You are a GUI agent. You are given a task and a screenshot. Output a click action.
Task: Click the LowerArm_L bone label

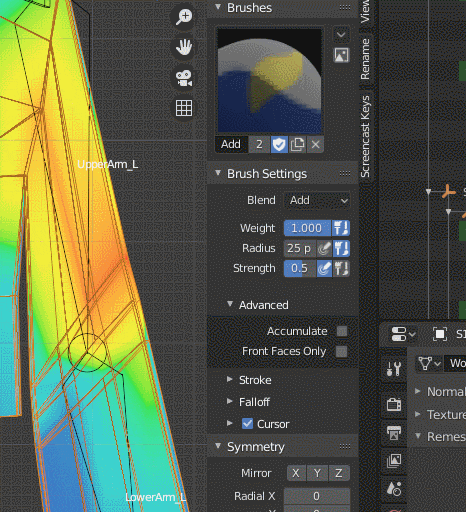click(155, 497)
